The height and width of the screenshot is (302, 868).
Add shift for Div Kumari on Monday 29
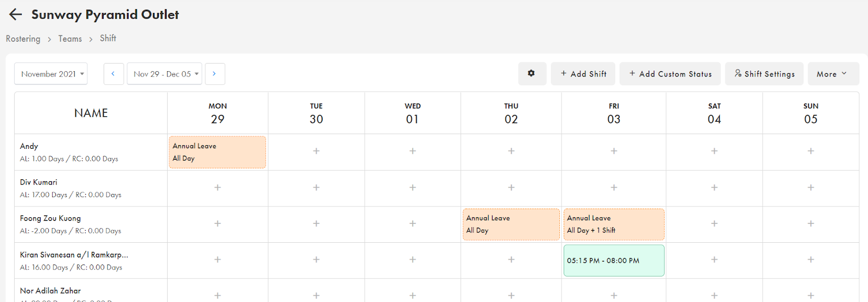218,187
